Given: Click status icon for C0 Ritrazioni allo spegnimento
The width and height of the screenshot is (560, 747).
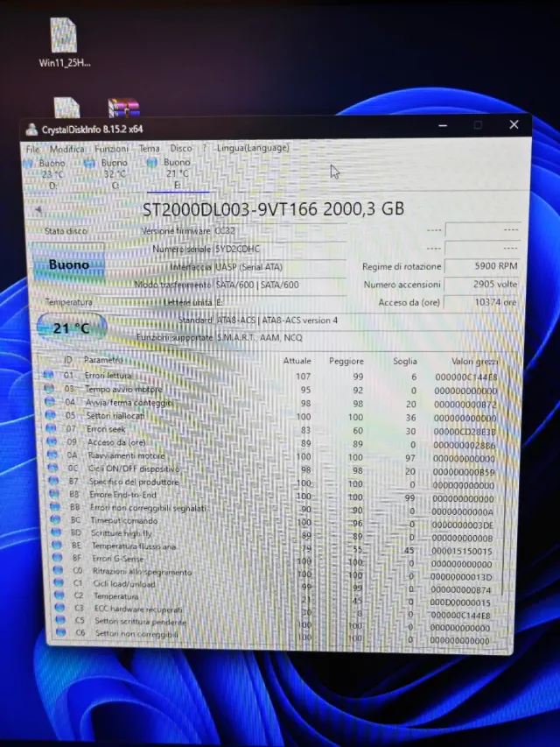Looking at the screenshot, I should (58, 570).
